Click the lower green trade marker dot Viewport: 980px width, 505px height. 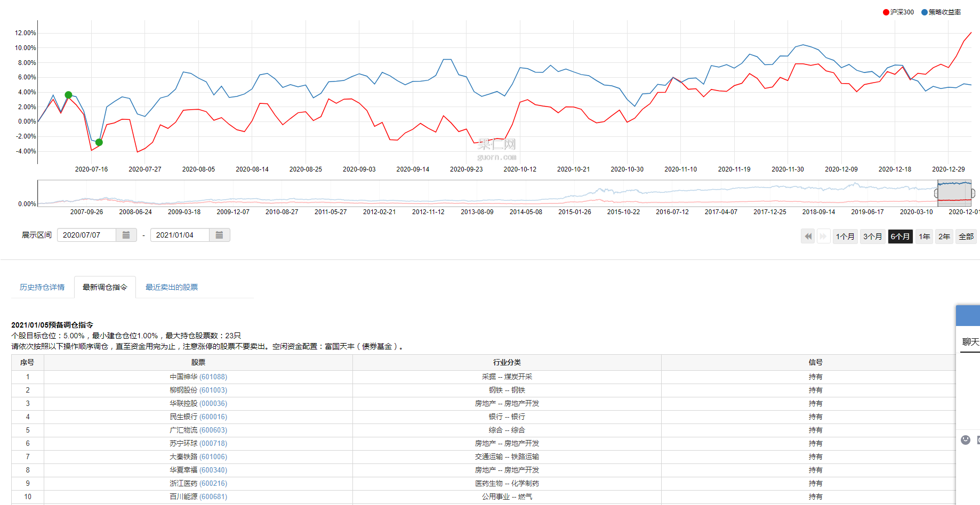pos(99,142)
